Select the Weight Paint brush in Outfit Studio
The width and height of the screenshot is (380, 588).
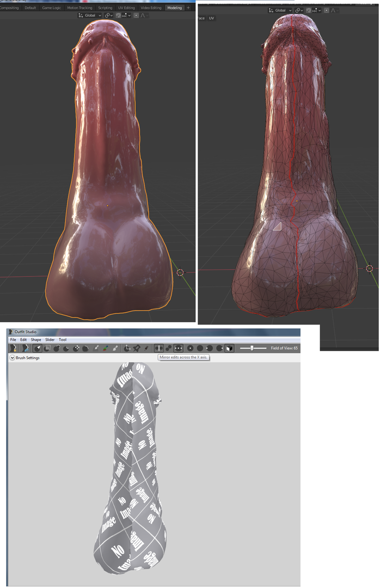(96, 348)
